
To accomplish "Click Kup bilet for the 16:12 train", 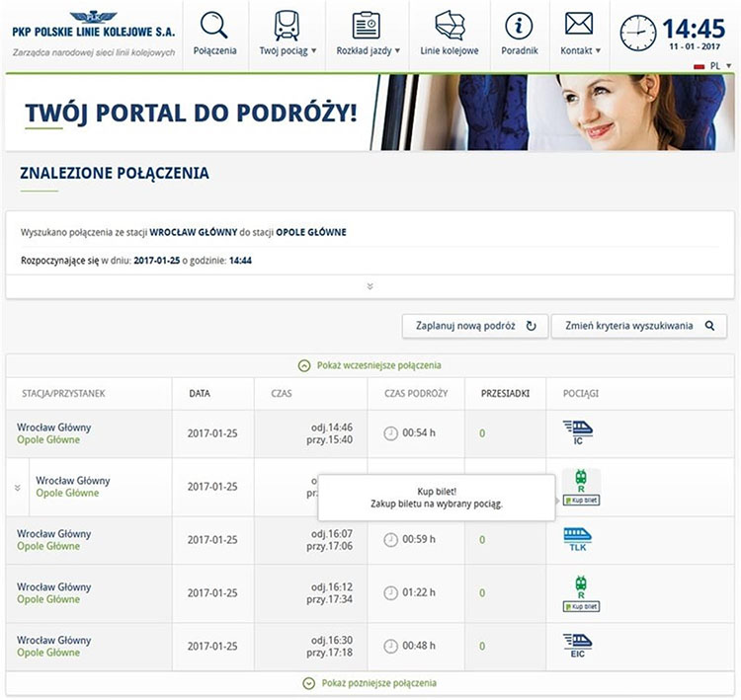I will [x=581, y=606].
